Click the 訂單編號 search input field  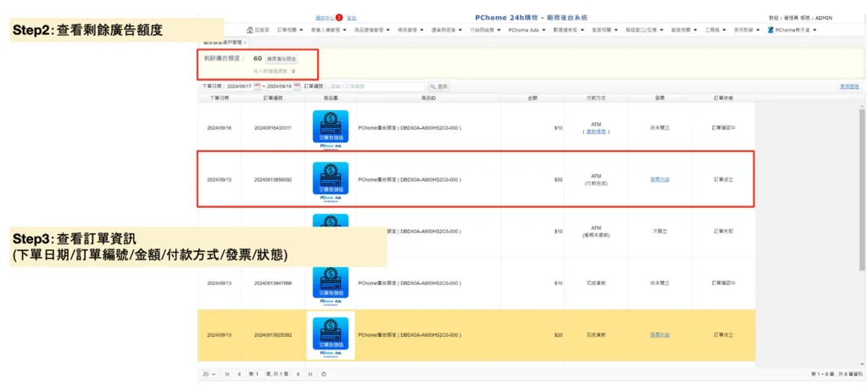pos(376,87)
